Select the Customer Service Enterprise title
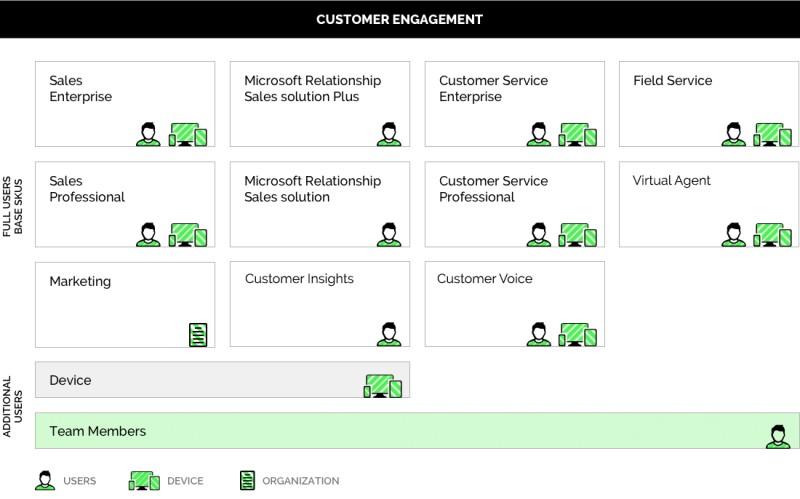Screen dimensions: 800x499 pos(493,88)
